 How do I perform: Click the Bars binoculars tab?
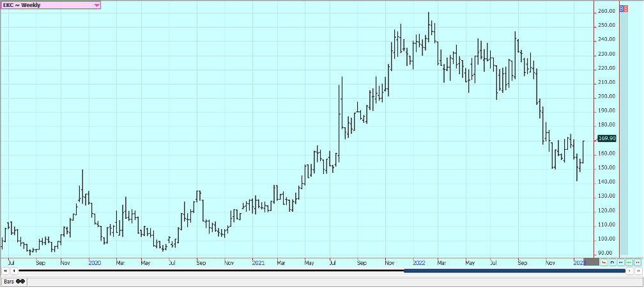[13, 282]
